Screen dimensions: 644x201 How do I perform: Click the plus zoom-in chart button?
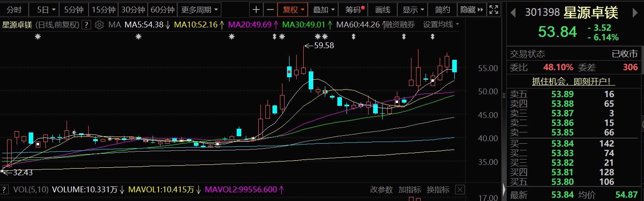(x=257, y=10)
